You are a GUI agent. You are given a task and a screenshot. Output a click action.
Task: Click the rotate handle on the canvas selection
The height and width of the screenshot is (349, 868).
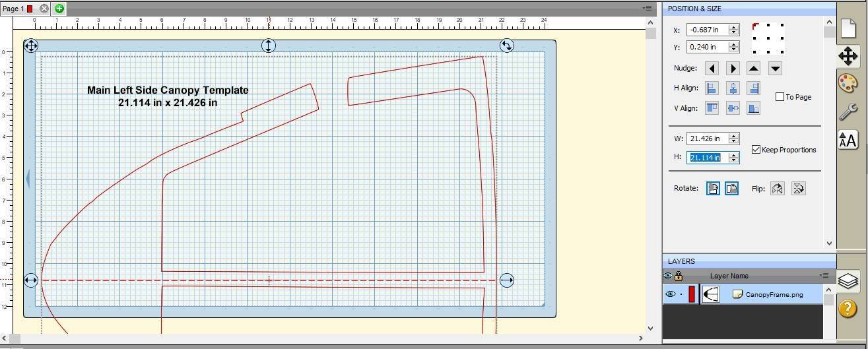pyautogui.click(x=506, y=46)
